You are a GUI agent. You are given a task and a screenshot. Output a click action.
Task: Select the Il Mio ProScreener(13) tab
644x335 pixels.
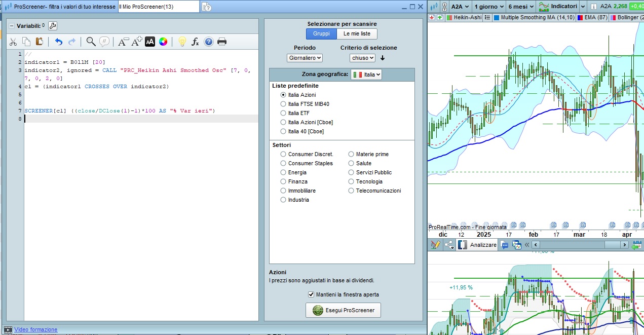click(158, 7)
